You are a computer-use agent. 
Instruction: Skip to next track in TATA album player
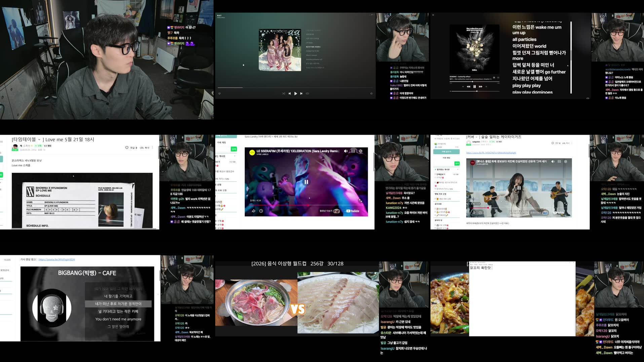301,94
